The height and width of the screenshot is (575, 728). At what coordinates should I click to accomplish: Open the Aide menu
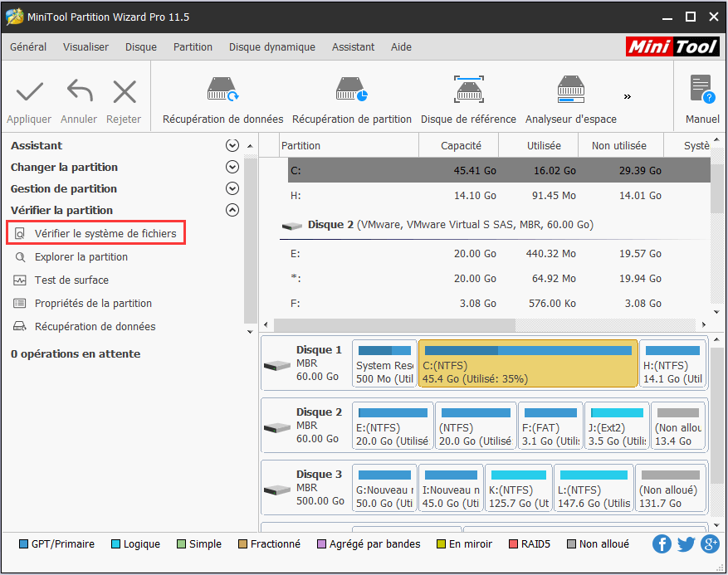(x=401, y=46)
